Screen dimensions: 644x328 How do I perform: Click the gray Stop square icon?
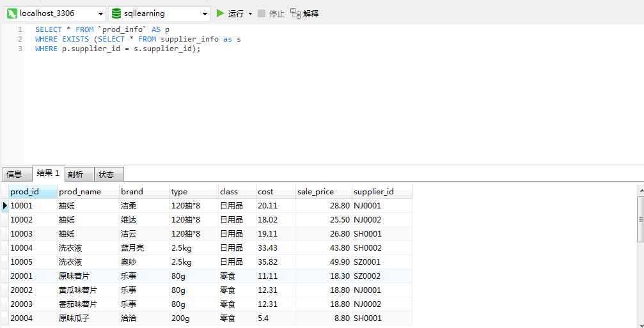click(x=262, y=13)
